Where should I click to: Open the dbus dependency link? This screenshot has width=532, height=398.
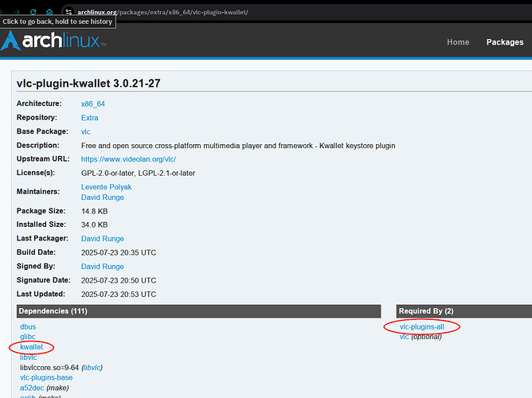pyautogui.click(x=28, y=327)
